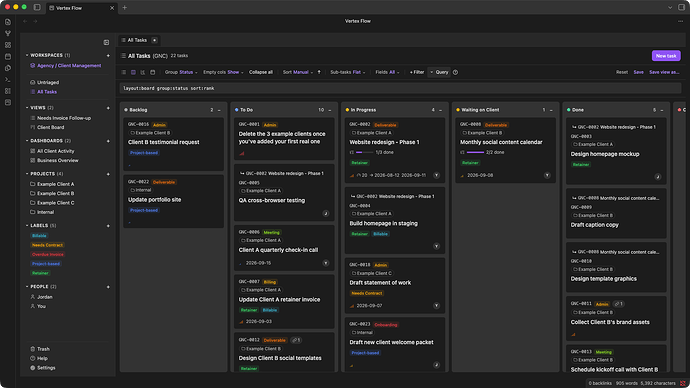This screenshot has height=388, width=690.
Task: Click the plus button beside All Tasks tab
Action: (154, 40)
